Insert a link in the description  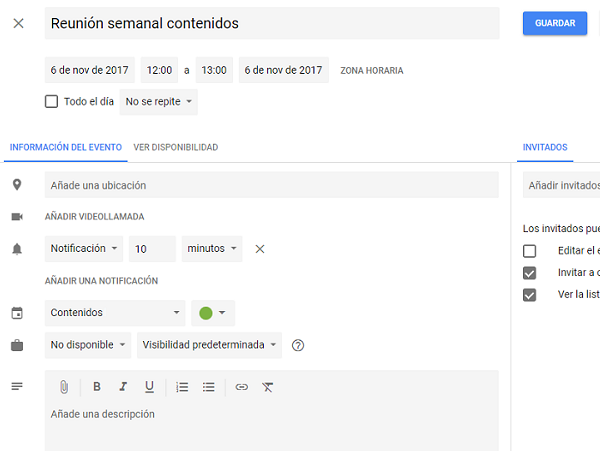point(241,387)
